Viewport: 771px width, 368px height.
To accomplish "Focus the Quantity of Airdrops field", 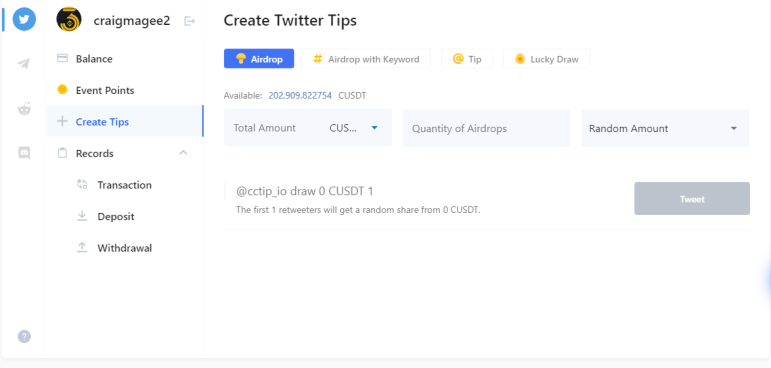I will (486, 128).
